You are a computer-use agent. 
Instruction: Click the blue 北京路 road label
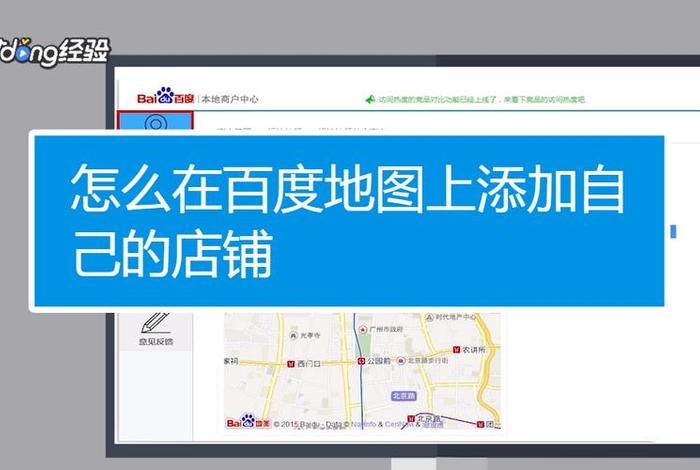pyautogui.click(x=404, y=396)
